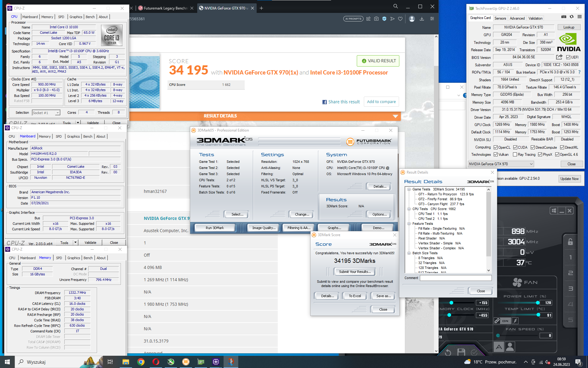588x368 pixels.
Task: Open the Socket #1 selection dropdown in CPU-Z
Action: (x=46, y=113)
